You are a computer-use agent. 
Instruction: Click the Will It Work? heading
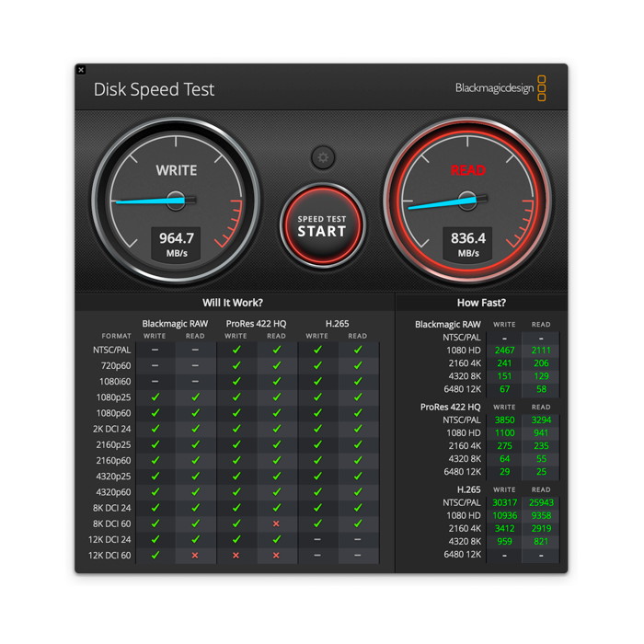(x=233, y=303)
